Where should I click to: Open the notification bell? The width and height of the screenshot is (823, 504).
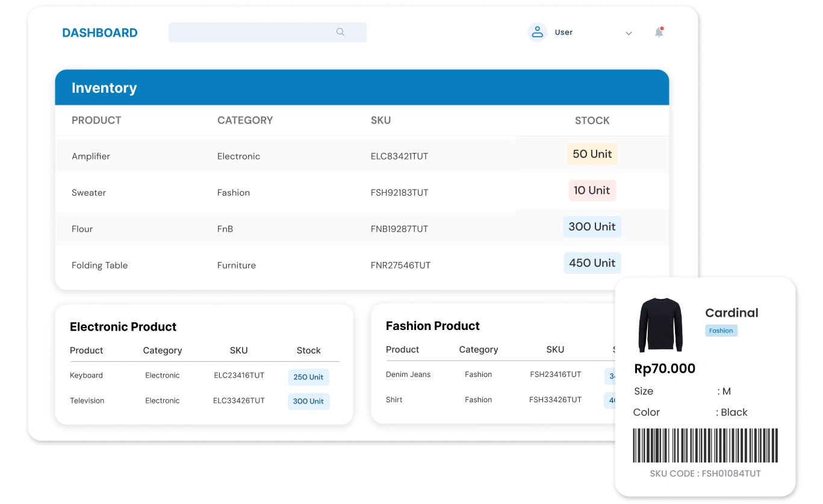point(659,33)
